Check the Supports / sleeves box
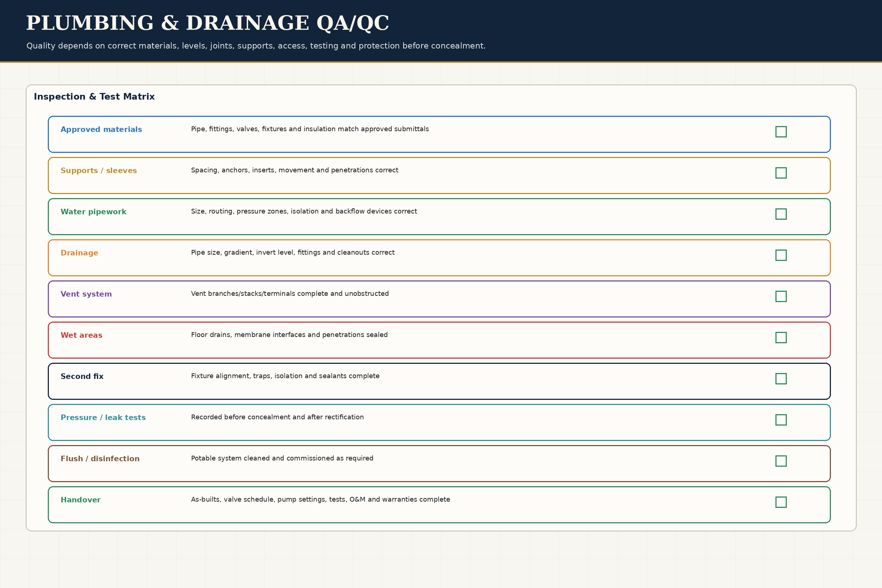The width and height of the screenshot is (882, 588). (x=781, y=173)
